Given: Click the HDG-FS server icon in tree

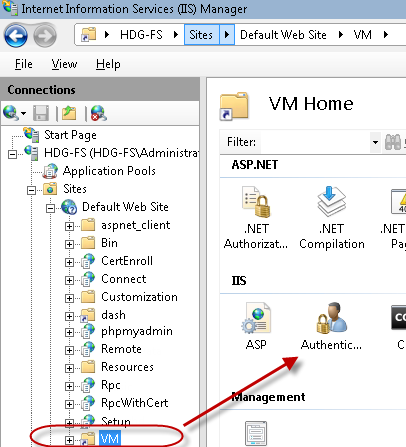Looking at the screenshot, I should click(32, 153).
